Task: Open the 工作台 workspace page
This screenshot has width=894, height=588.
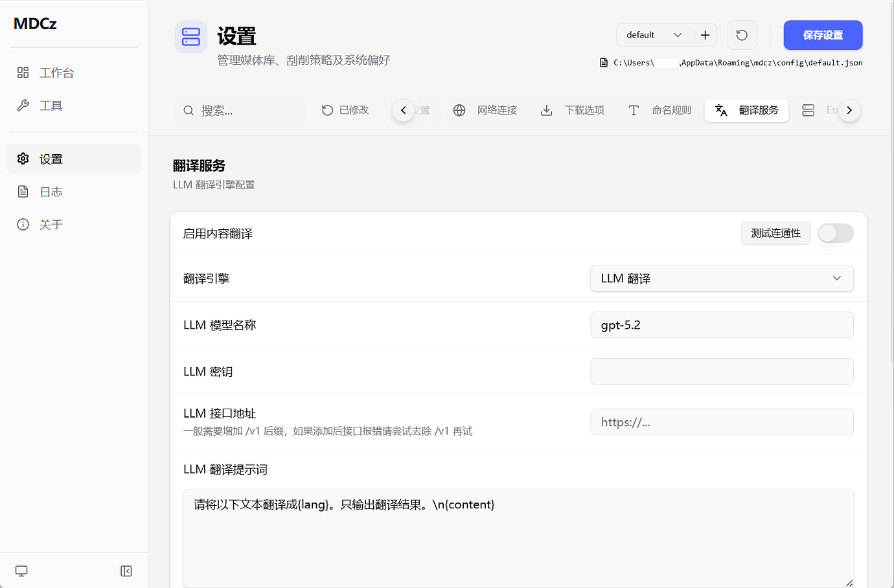Action: coord(73,73)
